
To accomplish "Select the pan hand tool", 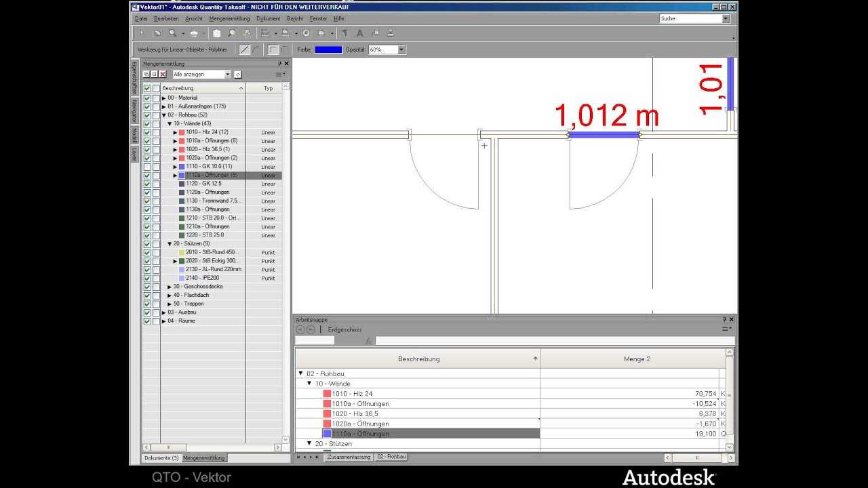I will pyautogui.click(x=157, y=33).
